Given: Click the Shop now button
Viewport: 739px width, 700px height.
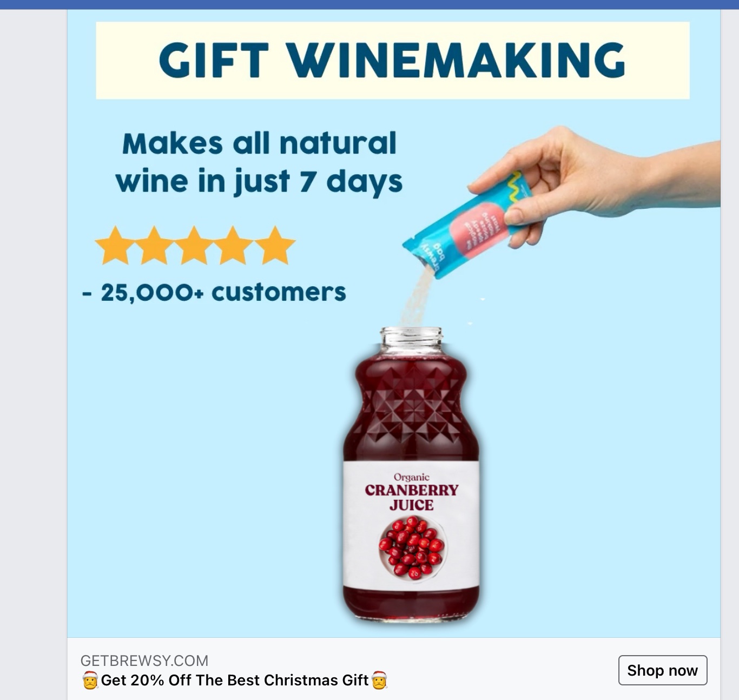Looking at the screenshot, I should (x=663, y=670).
